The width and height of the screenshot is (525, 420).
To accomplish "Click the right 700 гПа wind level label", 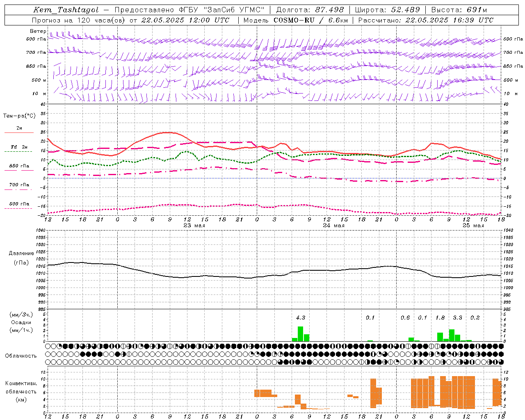I will 513,52.
